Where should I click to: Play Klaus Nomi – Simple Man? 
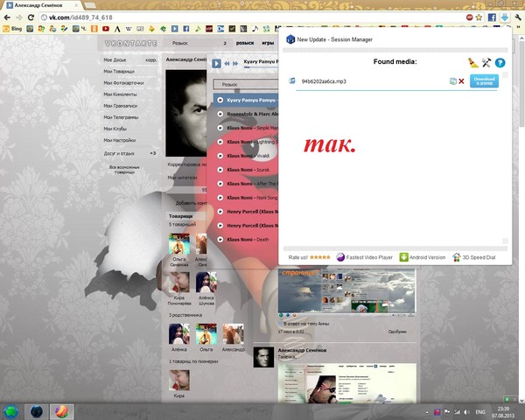[x=220, y=128]
